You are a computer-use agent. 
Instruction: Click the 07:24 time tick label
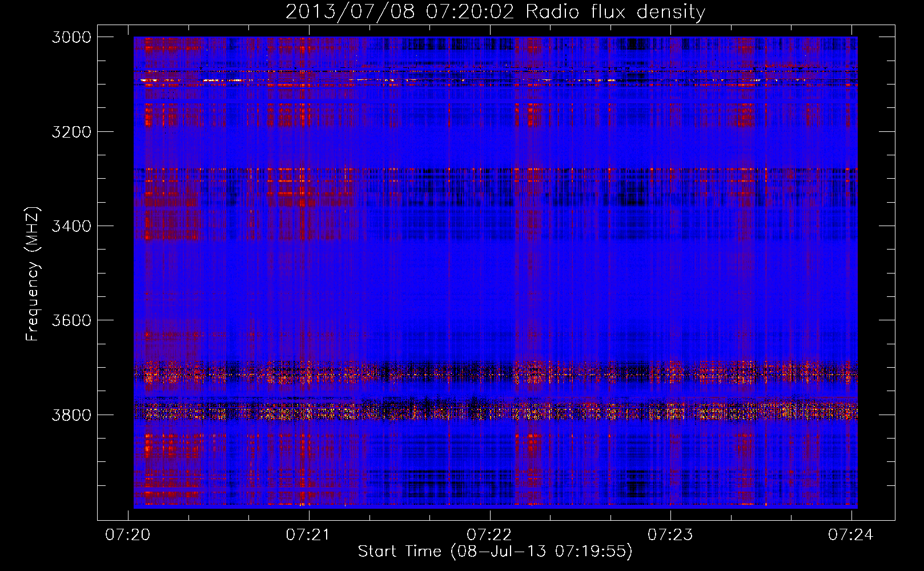[x=851, y=534]
